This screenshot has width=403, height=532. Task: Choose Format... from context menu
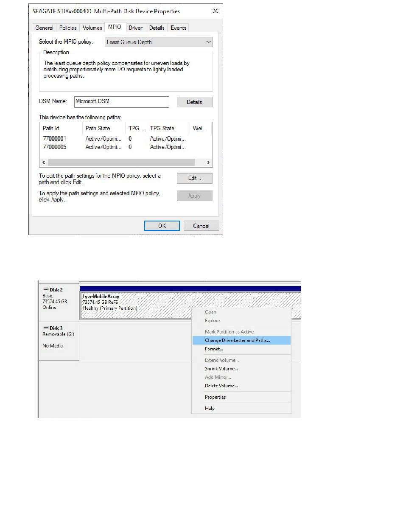coord(241,349)
